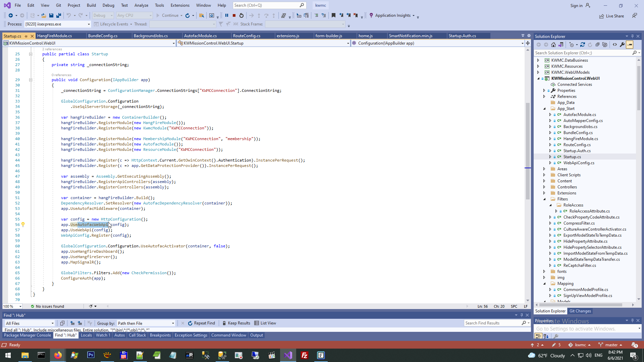Toggle pin on the Startup.cs tab
The image size is (644, 362).
tap(26, 36)
